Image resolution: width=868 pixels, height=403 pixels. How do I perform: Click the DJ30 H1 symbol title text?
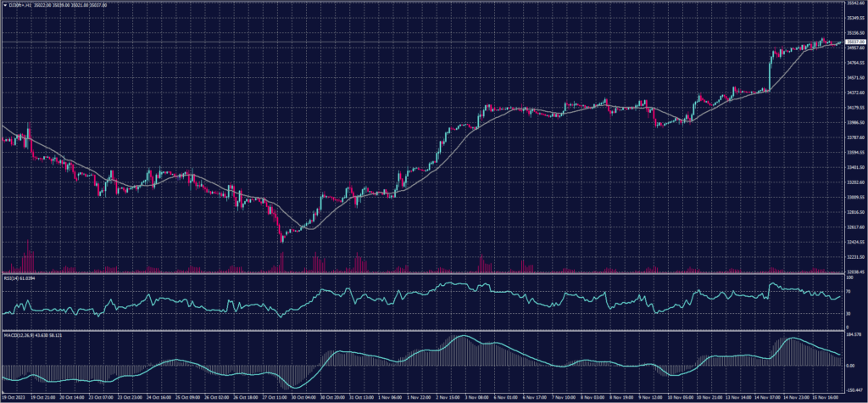coord(19,5)
